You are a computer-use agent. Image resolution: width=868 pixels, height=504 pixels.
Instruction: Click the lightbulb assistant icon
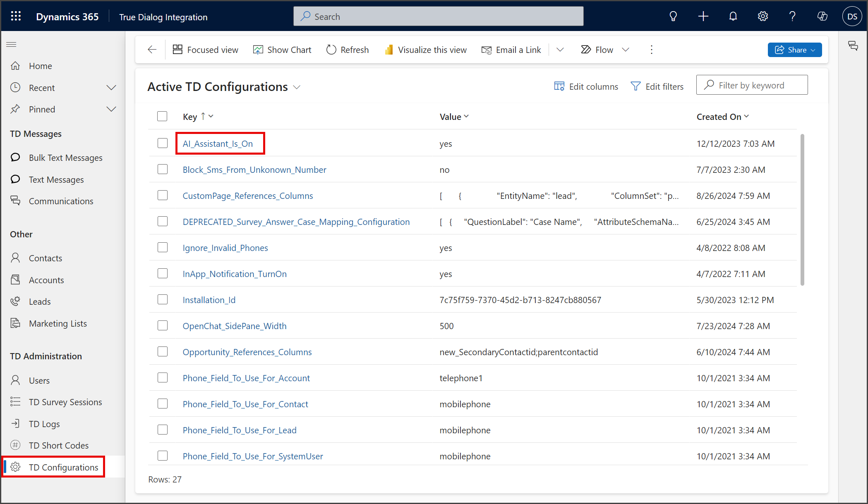point(673,17)
